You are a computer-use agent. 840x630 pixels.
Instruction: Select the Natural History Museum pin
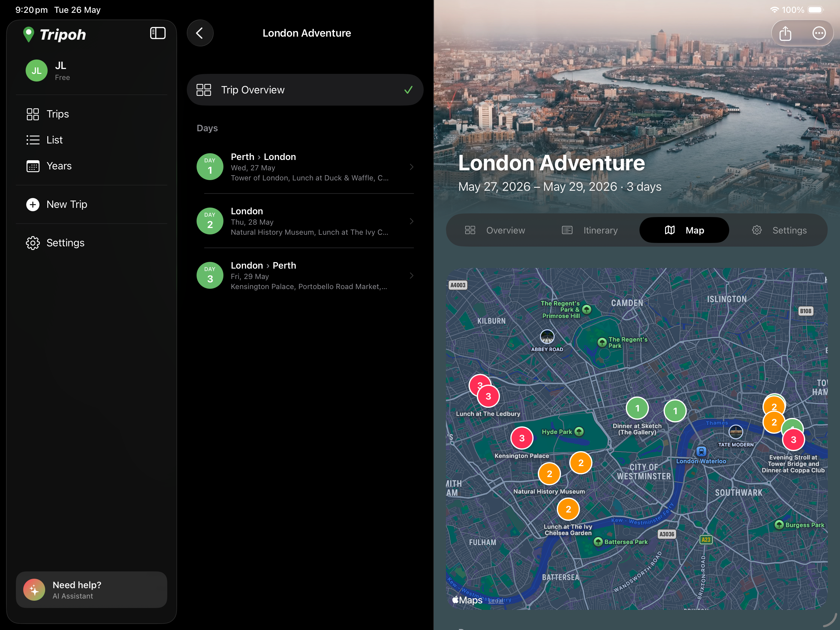549,473
